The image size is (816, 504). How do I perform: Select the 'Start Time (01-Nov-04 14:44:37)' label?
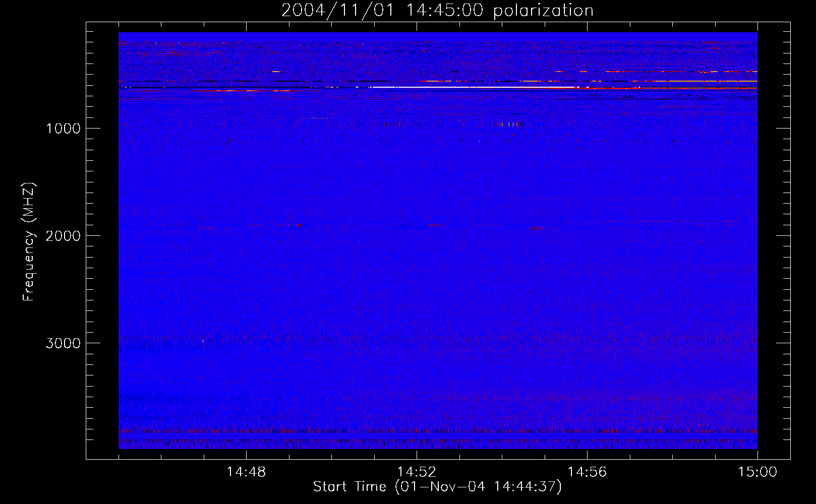point(437,487)
